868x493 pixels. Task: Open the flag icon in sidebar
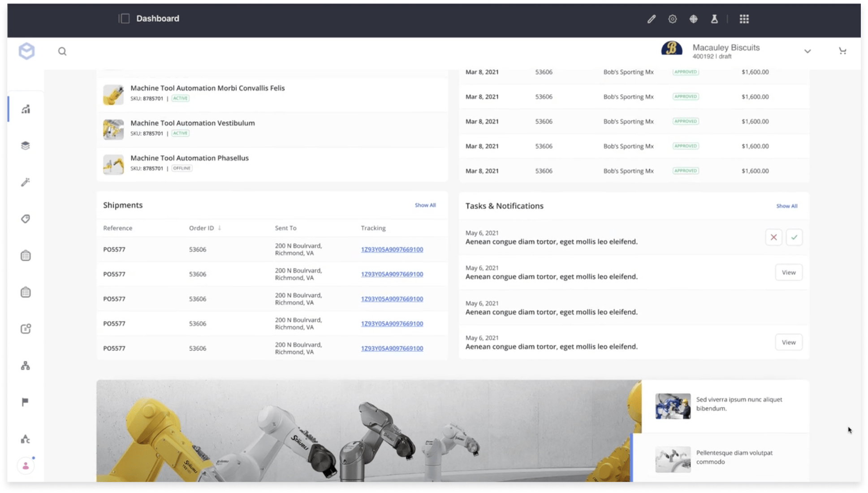click(x=25, y=402)
